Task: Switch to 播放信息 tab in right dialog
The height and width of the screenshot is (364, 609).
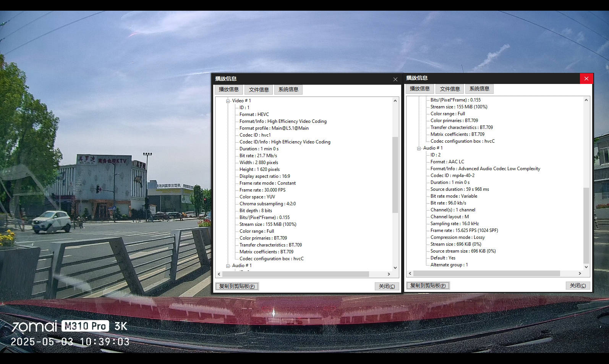Action: pyautogui.click(x=419, y=89)
